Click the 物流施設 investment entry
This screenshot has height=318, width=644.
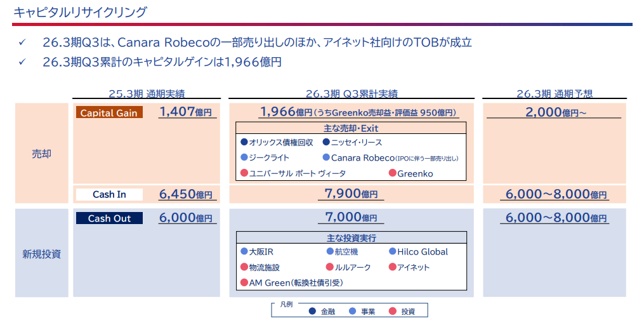click(265, 267)
